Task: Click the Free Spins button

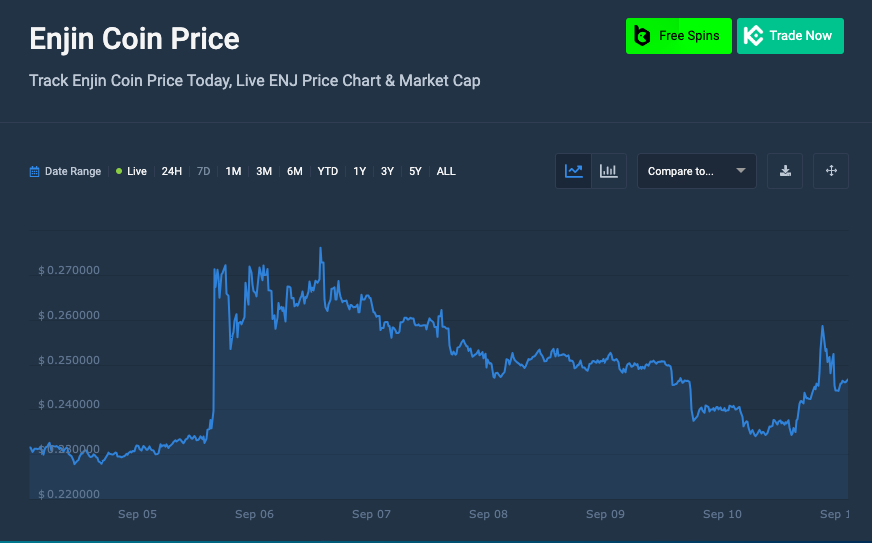Action: 688,36
